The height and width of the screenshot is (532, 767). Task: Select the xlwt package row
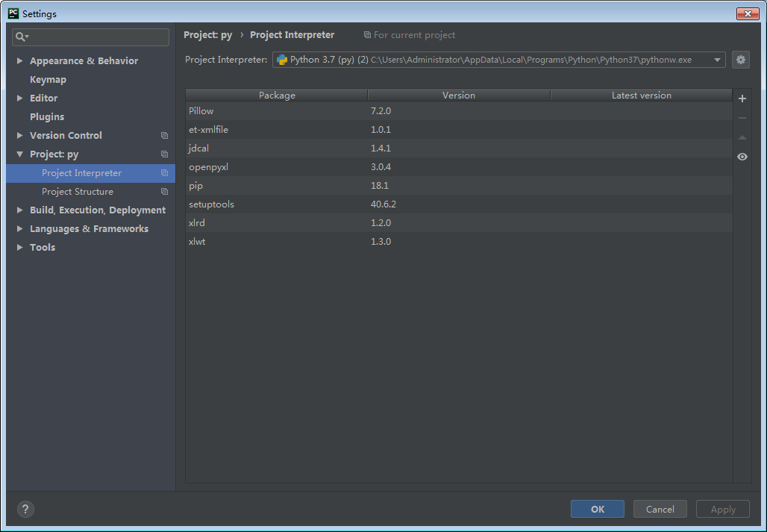click(459, 241)
